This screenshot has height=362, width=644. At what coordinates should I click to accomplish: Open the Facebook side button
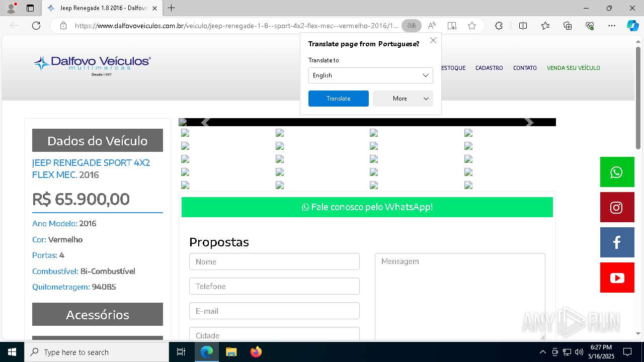point(617,242)
